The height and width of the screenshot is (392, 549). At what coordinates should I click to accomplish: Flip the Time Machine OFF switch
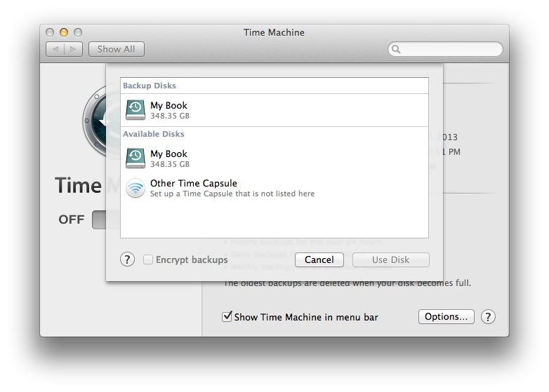pos(99,219)
